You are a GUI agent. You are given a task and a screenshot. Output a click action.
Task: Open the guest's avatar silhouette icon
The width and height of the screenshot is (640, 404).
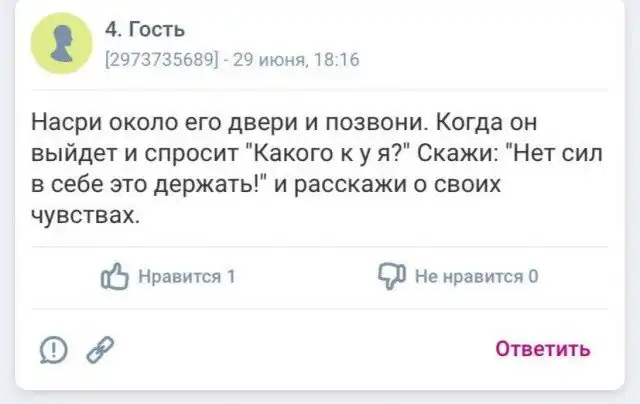[62, 42]
